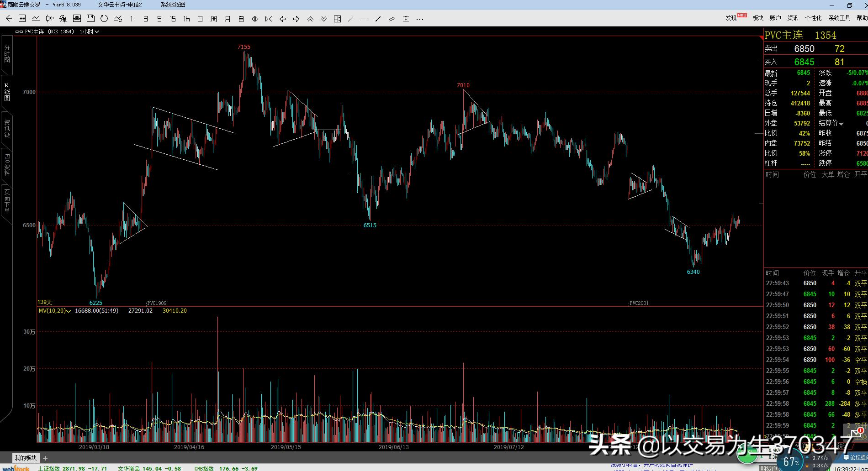Image resolution: width=868 pixels, height=471 pixels.
Task: Click the 持仓 value 412418
Action: click(x=800, y=103)
